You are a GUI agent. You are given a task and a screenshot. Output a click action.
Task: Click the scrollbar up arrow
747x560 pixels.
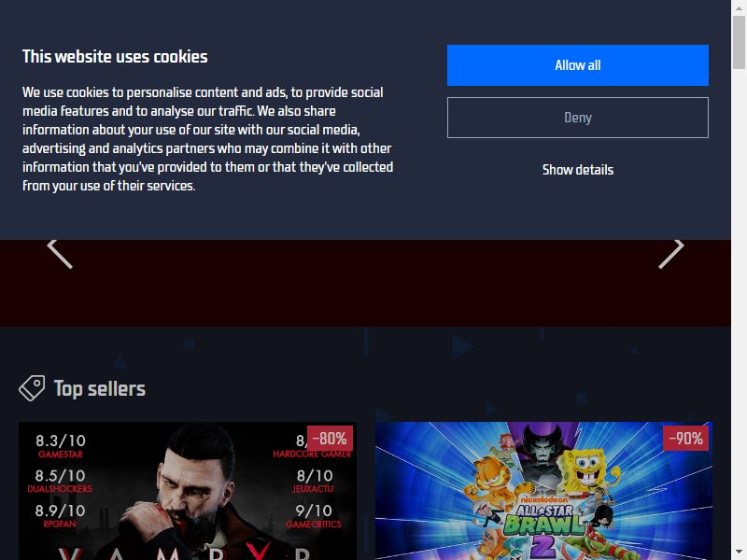click(x=739, y=8)
